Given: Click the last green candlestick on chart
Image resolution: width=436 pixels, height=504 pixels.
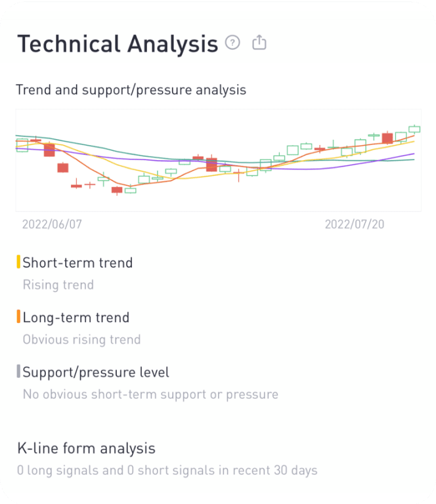Looking at the screenshot, I should point(414,129).
